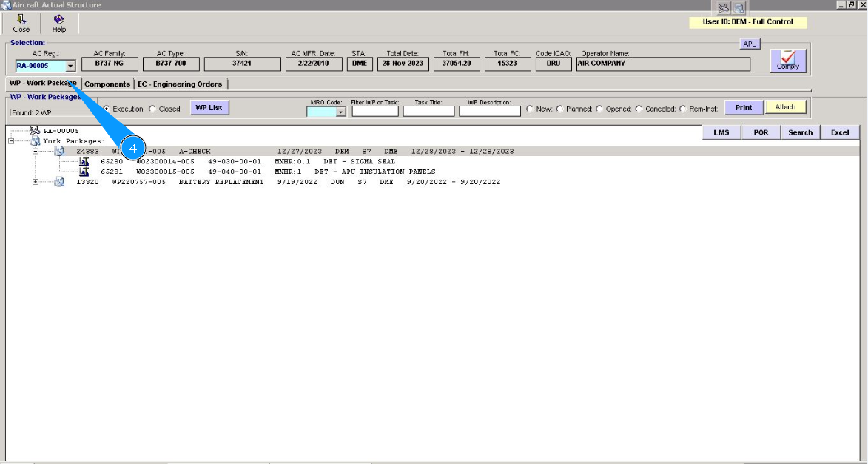Click the BATTERY REPLACEMENT package icon

[x=59, y=181]
